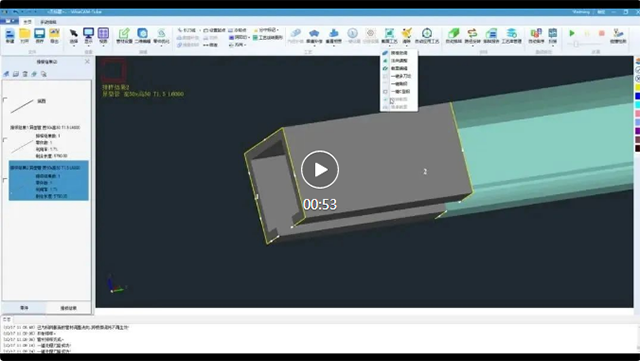
Task: Click the red stop simulation button
Action: [601, 33]
